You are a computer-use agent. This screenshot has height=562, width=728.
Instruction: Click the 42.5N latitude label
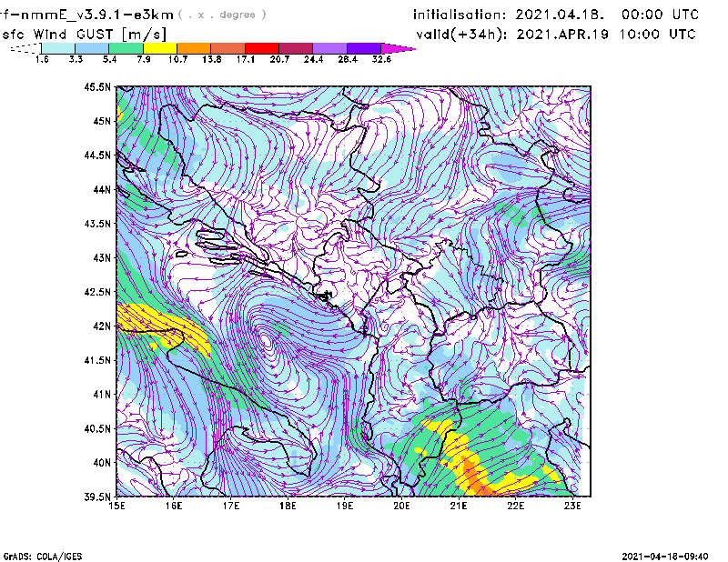tap(97, 292)
